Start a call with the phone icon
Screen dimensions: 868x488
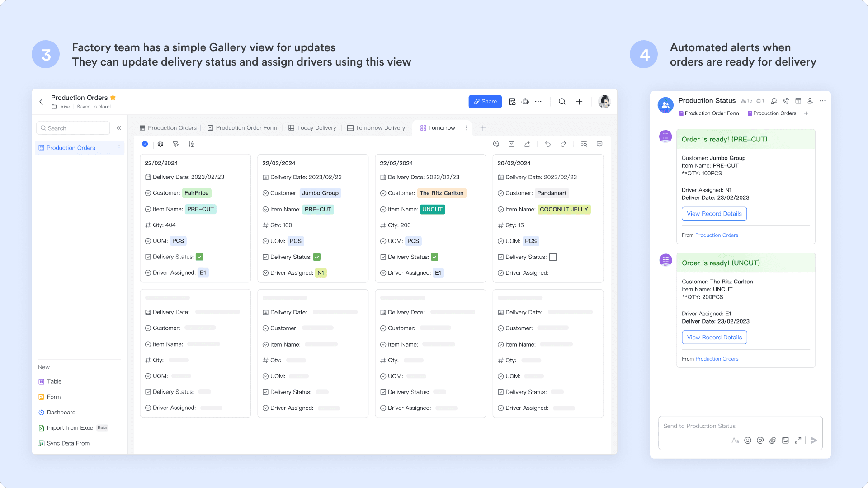(x=786, y=101)
